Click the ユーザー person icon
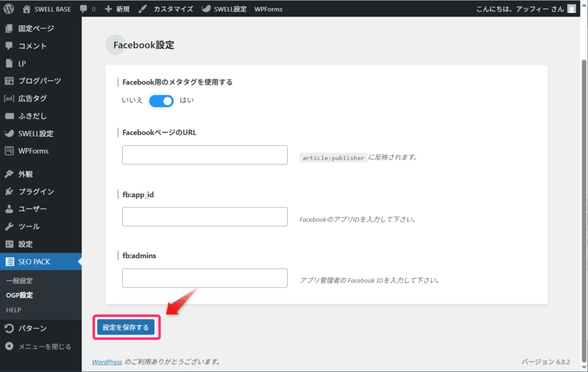 pyautogui.click(x=9, y=209)
